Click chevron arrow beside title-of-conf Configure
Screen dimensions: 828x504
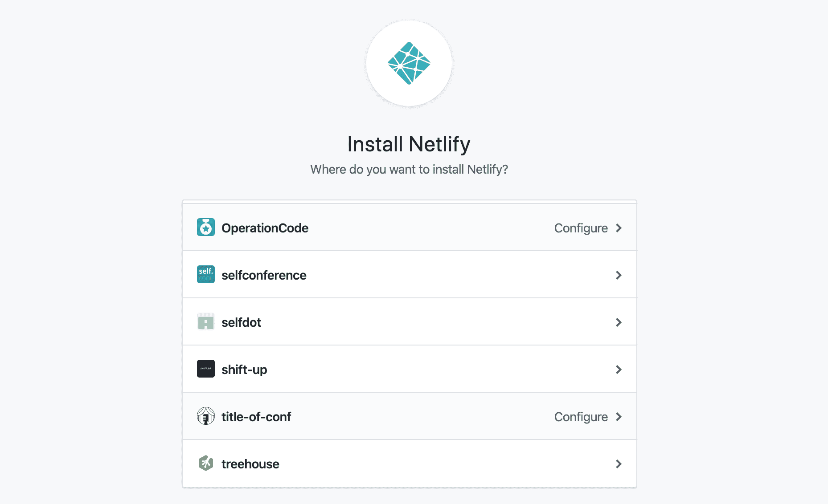click(x=619, y=417)
